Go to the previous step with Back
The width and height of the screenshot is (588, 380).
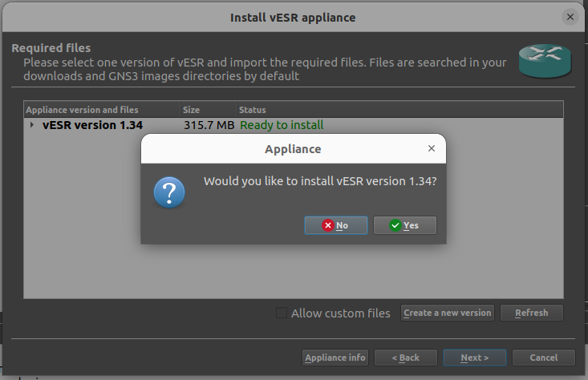click(406, 358)
